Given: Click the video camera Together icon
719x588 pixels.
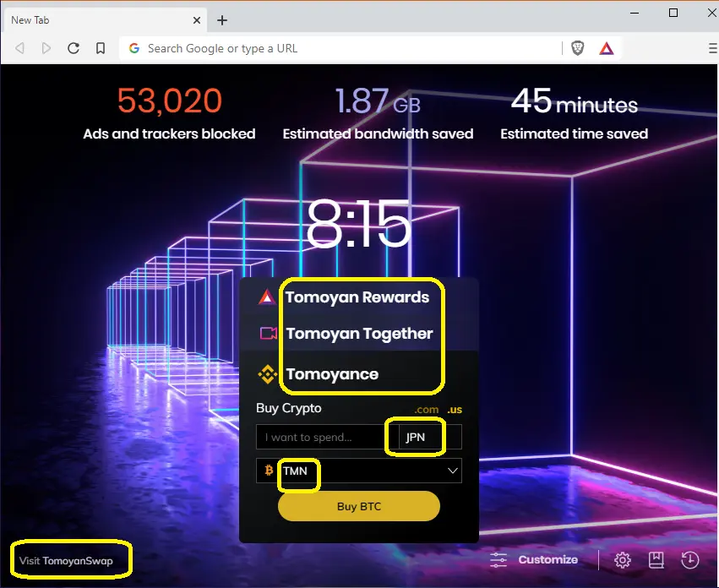Looking at the screenshot, I should [268, 333].
